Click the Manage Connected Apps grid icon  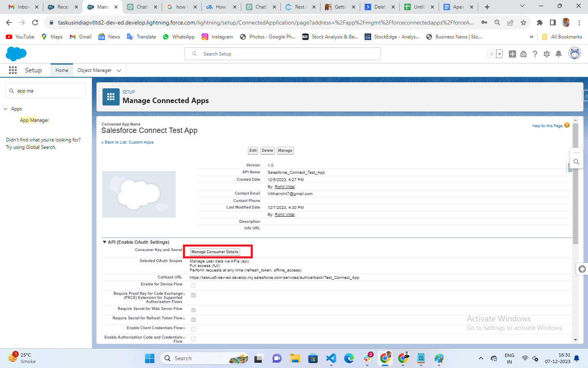click(111, 97)
